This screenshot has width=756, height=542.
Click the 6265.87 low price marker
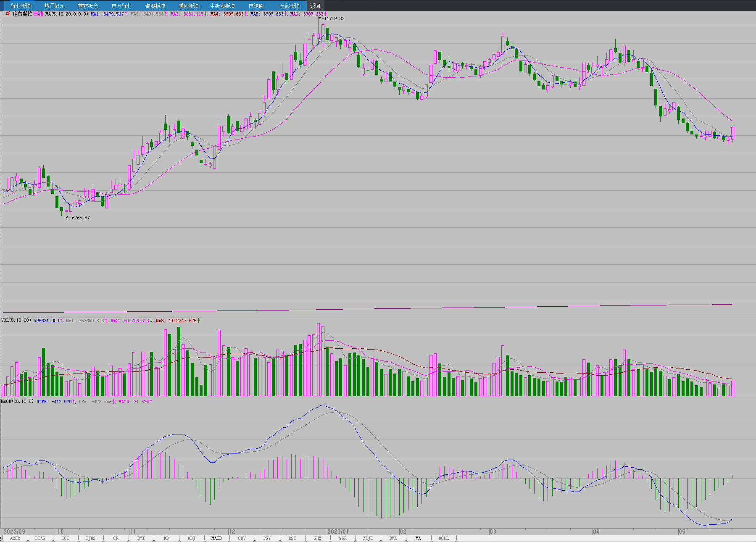81,218
